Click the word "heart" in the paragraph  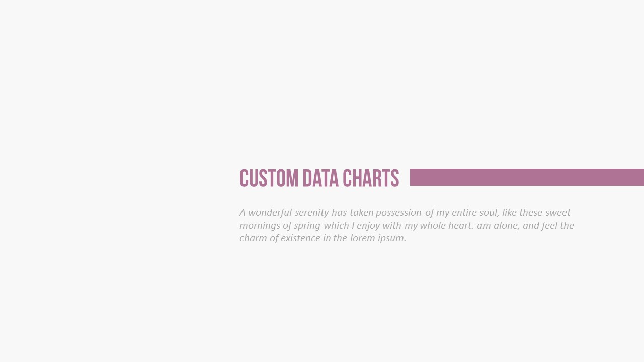tap(459, 226)
